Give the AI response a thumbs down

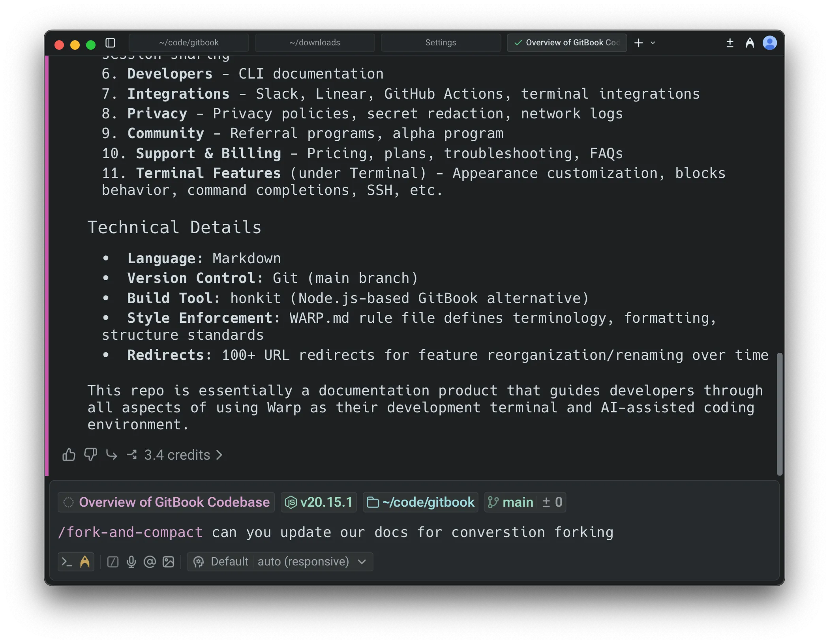tap(90, 455)
